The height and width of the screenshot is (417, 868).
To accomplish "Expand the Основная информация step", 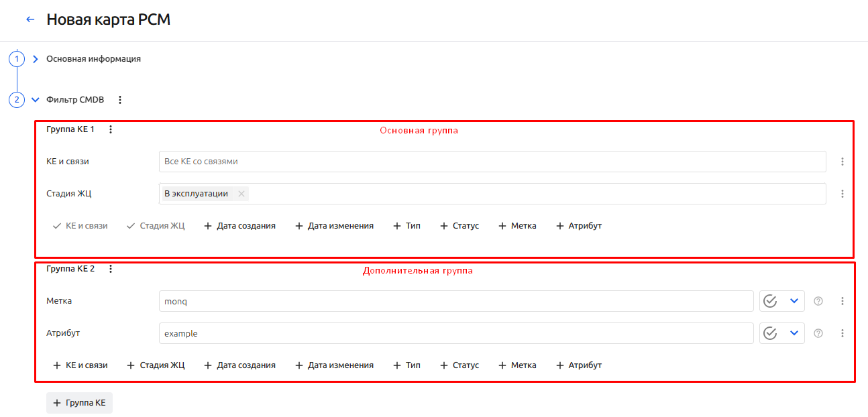I will (x=36, y=59).
